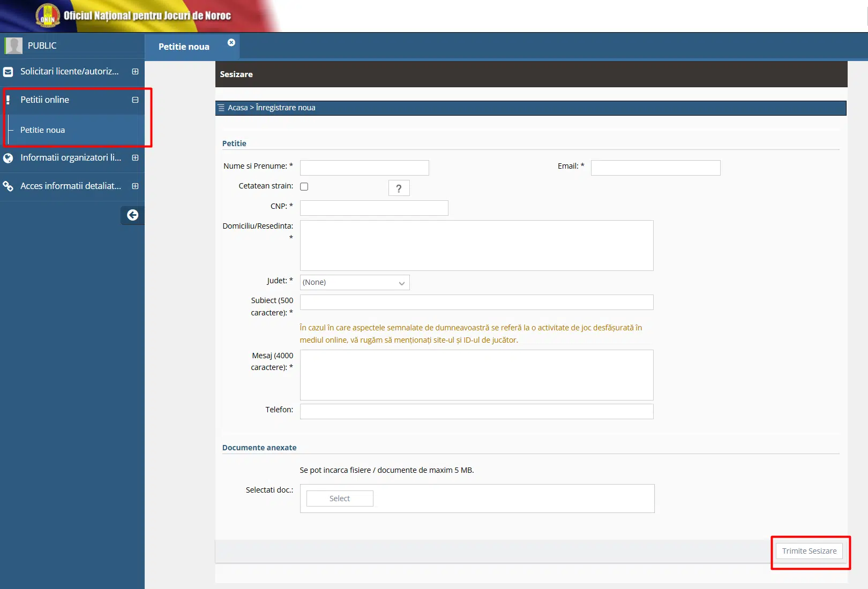Viewport: 868px width, 589px height.
Task: Collapse the sidebar using the left arrow icon
Action: [x=132, y=215]
